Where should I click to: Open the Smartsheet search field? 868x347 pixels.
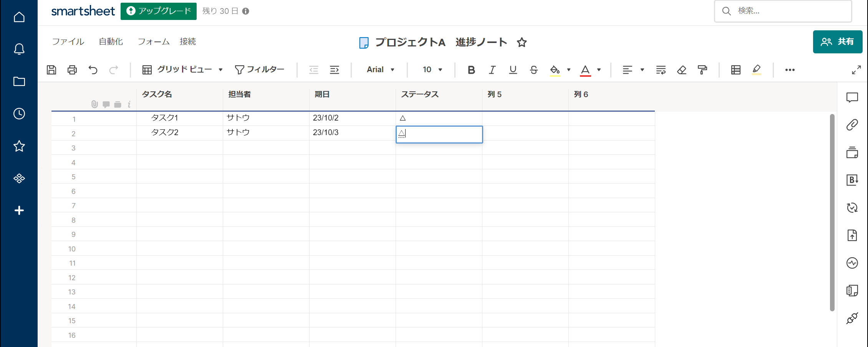click(x=784, y=11)
